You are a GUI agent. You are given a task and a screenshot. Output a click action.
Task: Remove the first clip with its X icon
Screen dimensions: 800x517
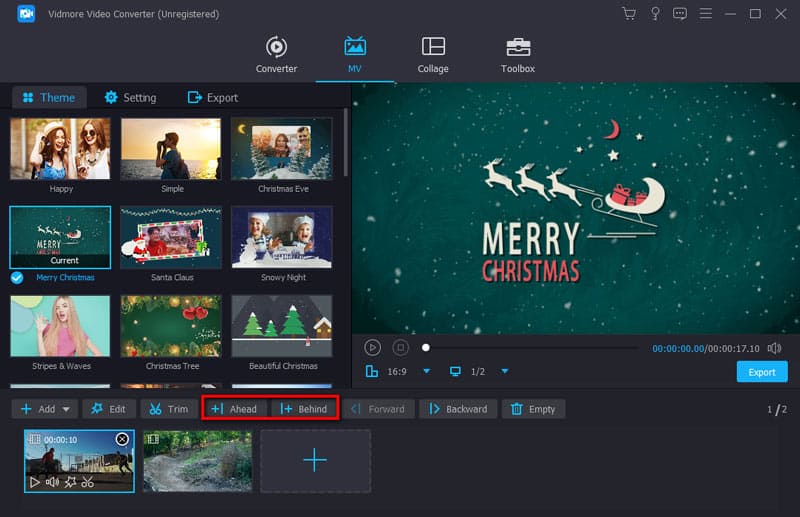(x=122, y=439)
